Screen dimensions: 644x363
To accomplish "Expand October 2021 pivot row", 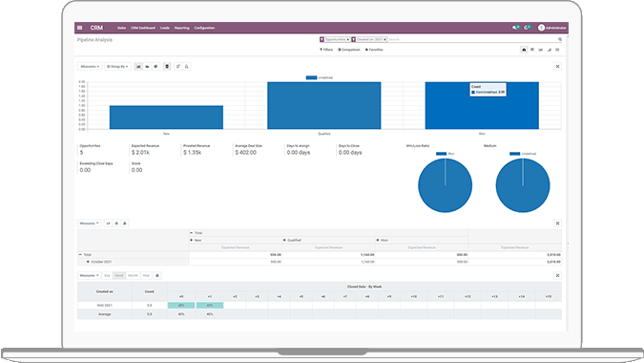I will pos(99,262).
